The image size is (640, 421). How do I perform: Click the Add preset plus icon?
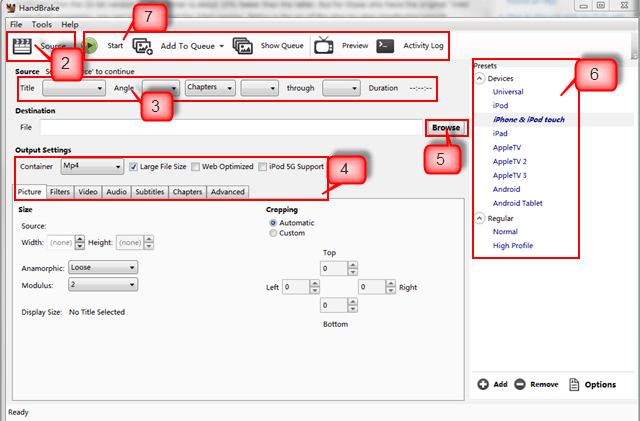click(483, 384)
